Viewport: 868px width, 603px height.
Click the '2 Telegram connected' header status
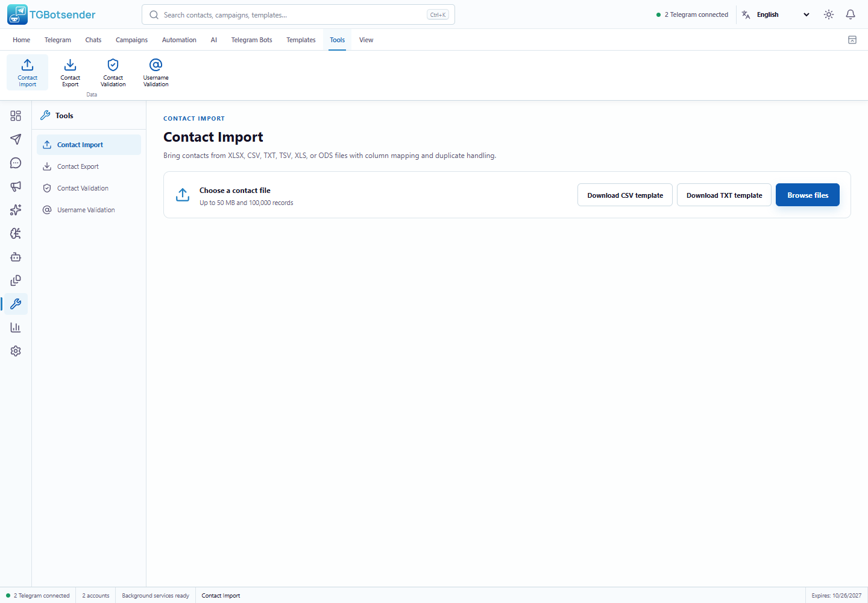(x=692, y=14)
